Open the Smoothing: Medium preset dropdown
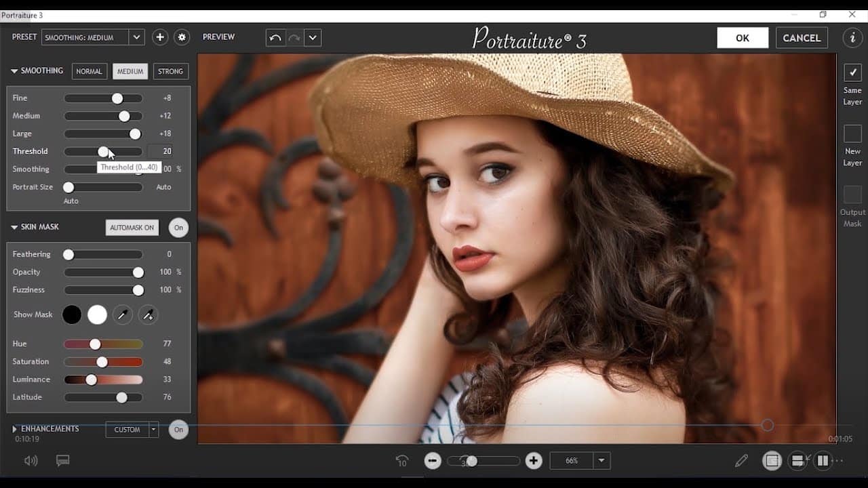This screenshot has height=488, width=868. [x=136, y=37]
